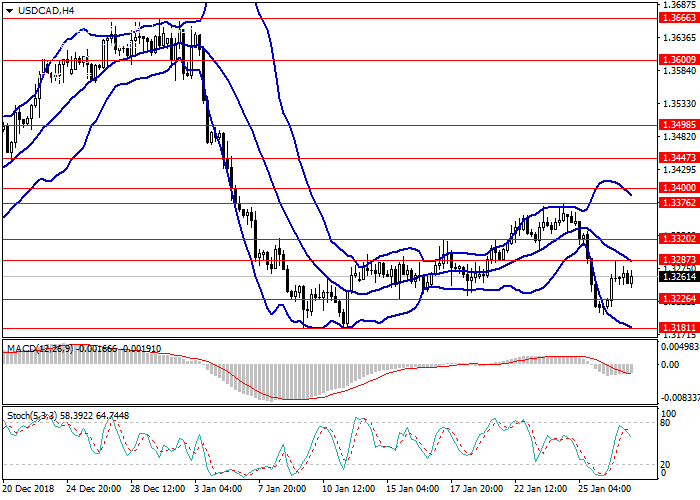This screenshot has width=700, height=500.
Task: Click the 1.35330 price axis value
Action: pos(680,103)
